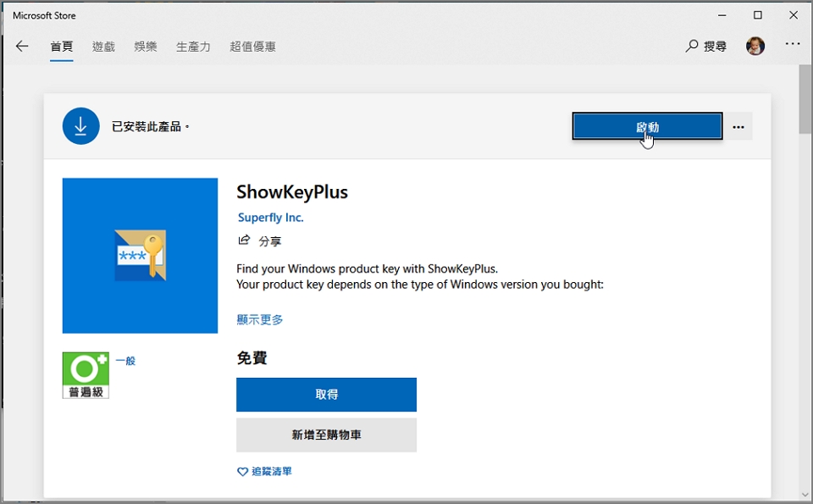The height and width of the screenshot is (504, 813).
Task: Click the download installed icon badge
Action: coord(80,125)
